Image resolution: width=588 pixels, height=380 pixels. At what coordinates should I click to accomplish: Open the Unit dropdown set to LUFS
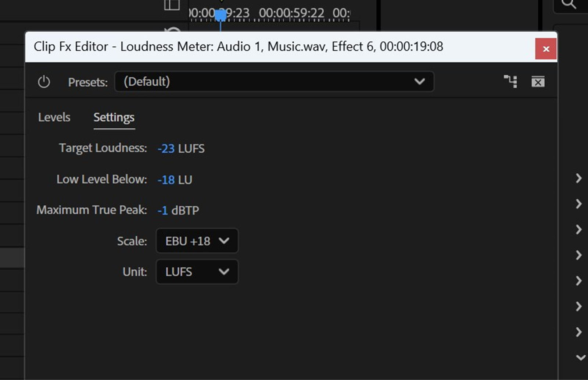[x=197, y=272]
